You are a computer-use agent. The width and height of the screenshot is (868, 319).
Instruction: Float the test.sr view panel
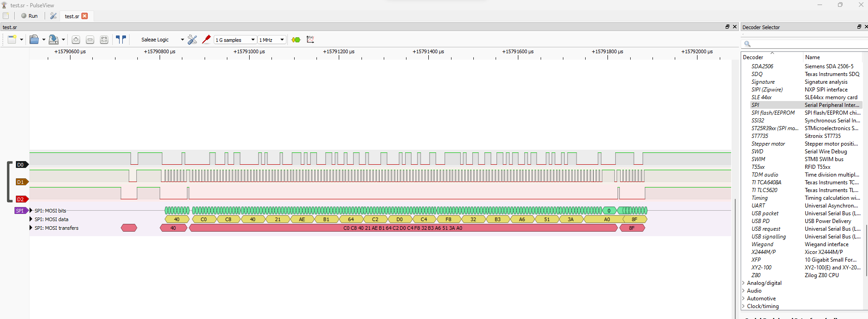[x=727, y=27]
